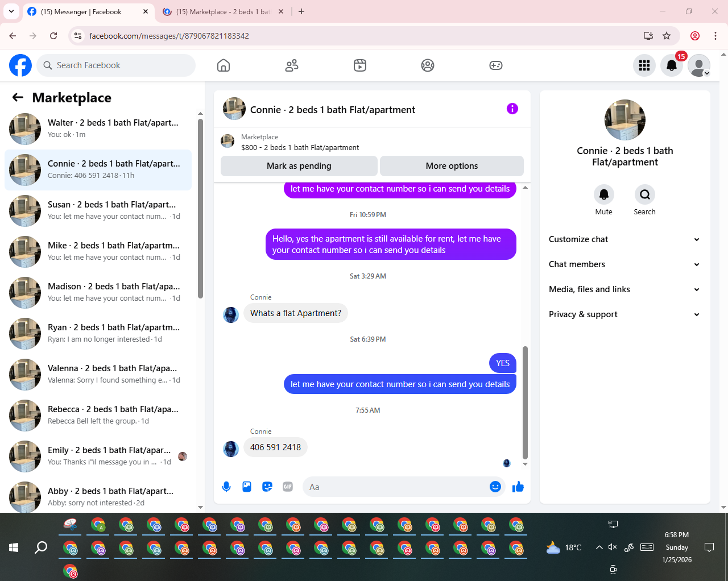Open Walter conversation in chat list

tap(98, 129)
